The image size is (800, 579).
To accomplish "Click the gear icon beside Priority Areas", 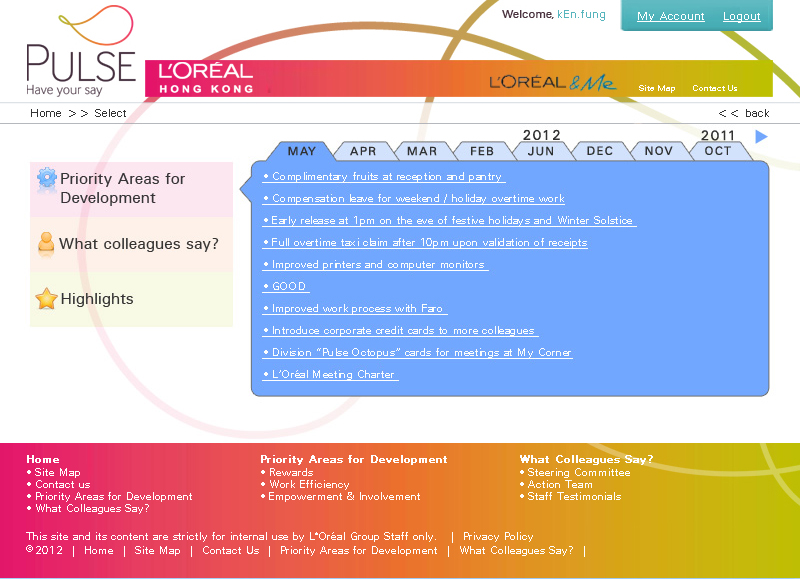I will click(x=46, y=179).
